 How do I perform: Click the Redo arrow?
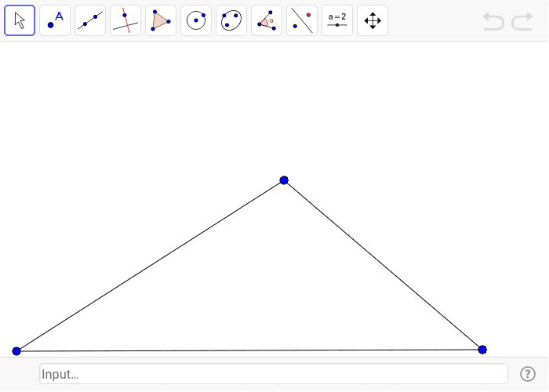522,21
